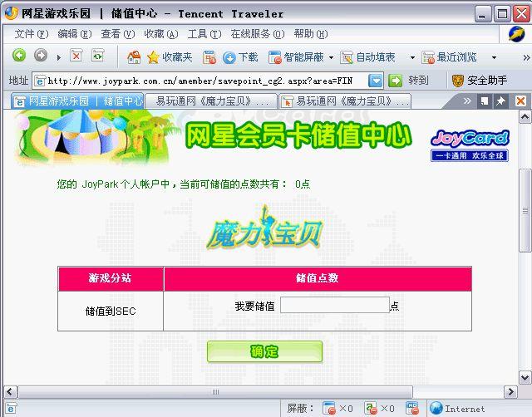Switch to the third 易玩通网 tab with cursor icon
Image resolution: width=532 pixels, height=417 pixels.
pyautogui.click(x=346, y=101)
